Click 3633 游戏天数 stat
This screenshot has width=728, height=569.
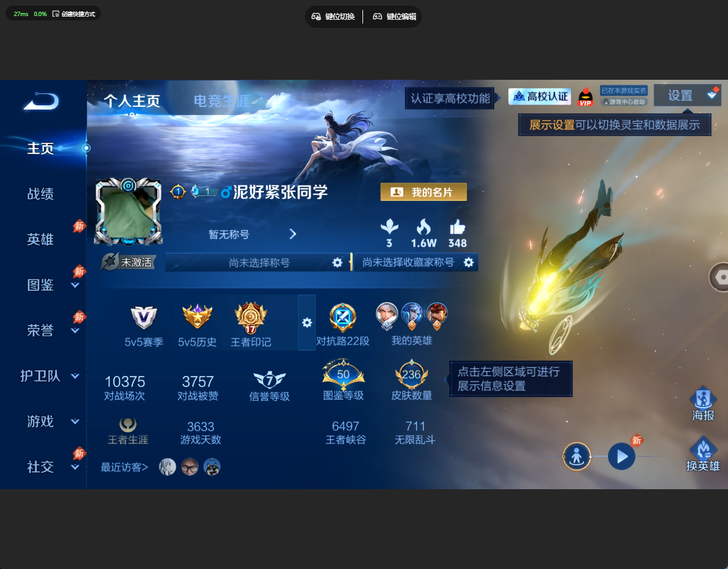pos(200,432)
